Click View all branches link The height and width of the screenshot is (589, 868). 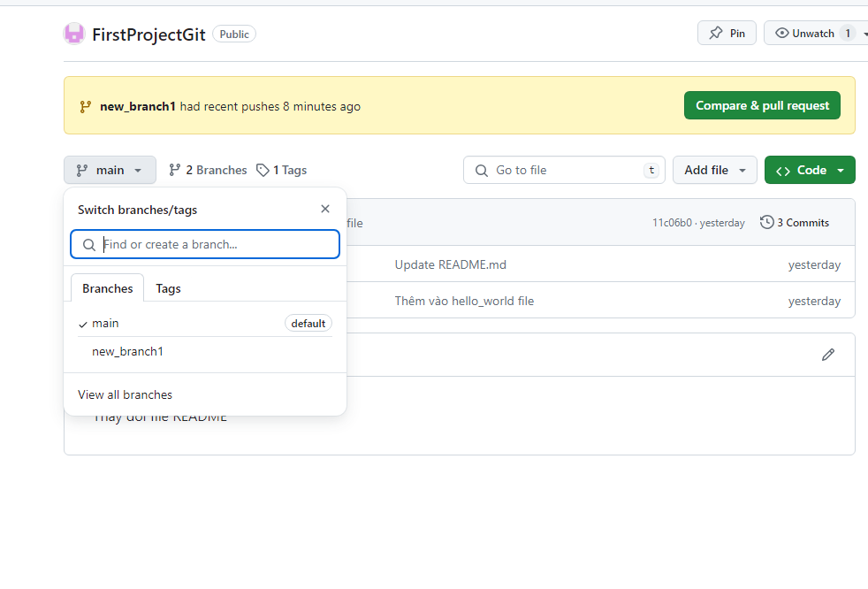[125, 394]
